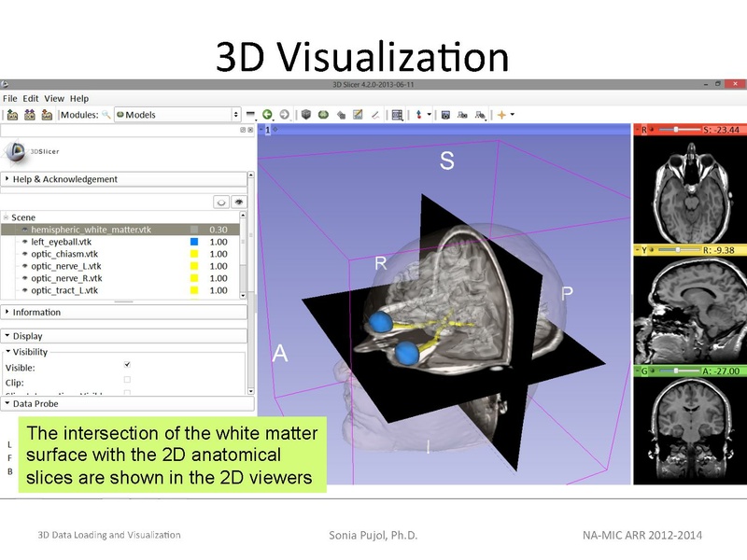
Task: Toggle the crosshair toolbar icon
Action: tap(501, 115)
